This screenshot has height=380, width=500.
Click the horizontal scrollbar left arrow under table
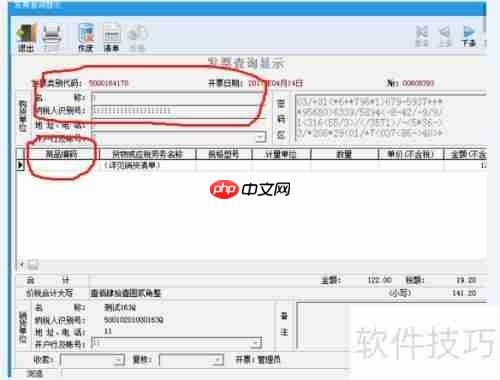tap(22, 265)
